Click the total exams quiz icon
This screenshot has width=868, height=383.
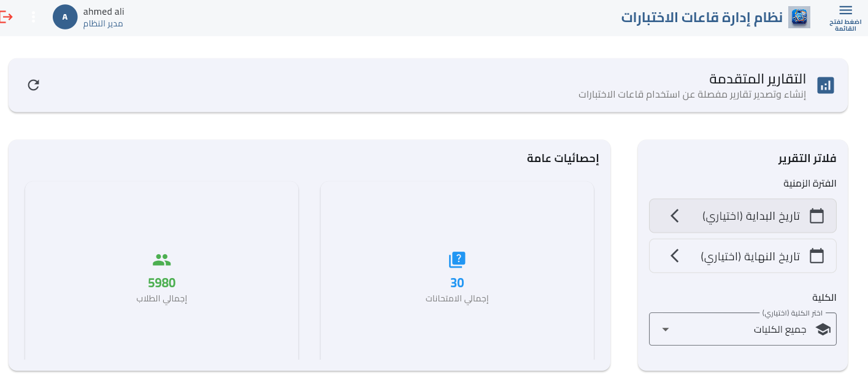tap(457, 260)
